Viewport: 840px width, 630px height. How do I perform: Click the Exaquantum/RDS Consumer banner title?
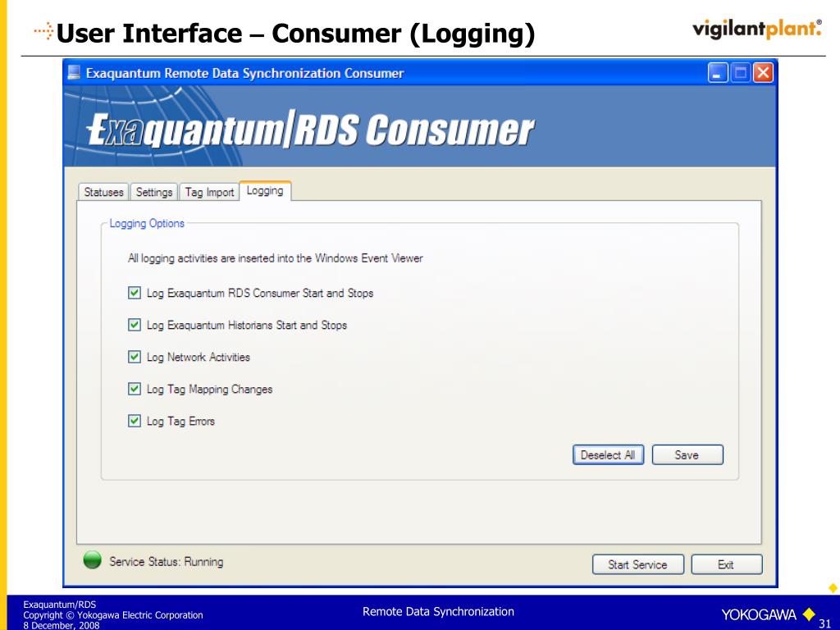pos(310,129)
